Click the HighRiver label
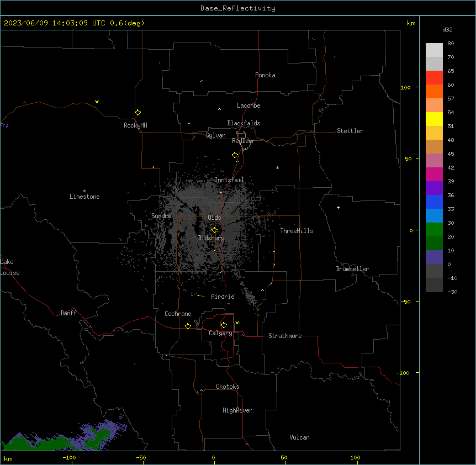The width and height of the screenshot is (476, 465). [x=237, y=410]
